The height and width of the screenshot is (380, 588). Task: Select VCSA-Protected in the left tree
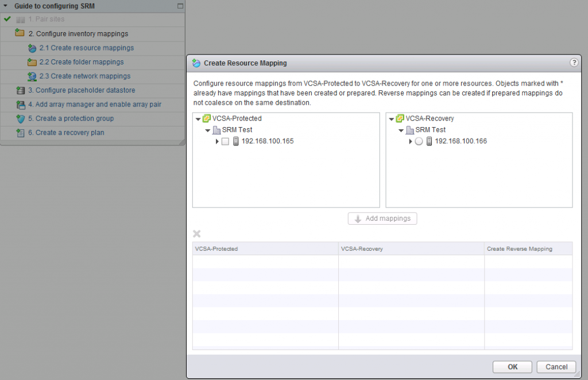[x=237, y=118]
